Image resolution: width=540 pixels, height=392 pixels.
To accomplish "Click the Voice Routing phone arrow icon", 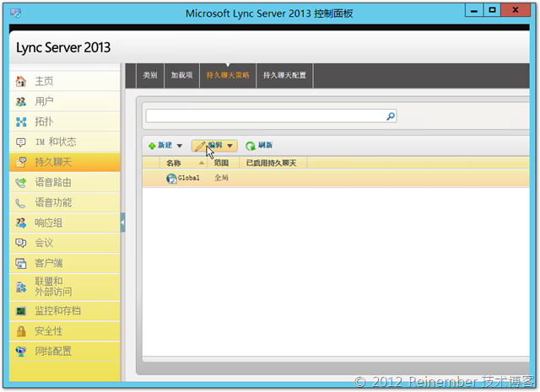I will tap(21, 182).
